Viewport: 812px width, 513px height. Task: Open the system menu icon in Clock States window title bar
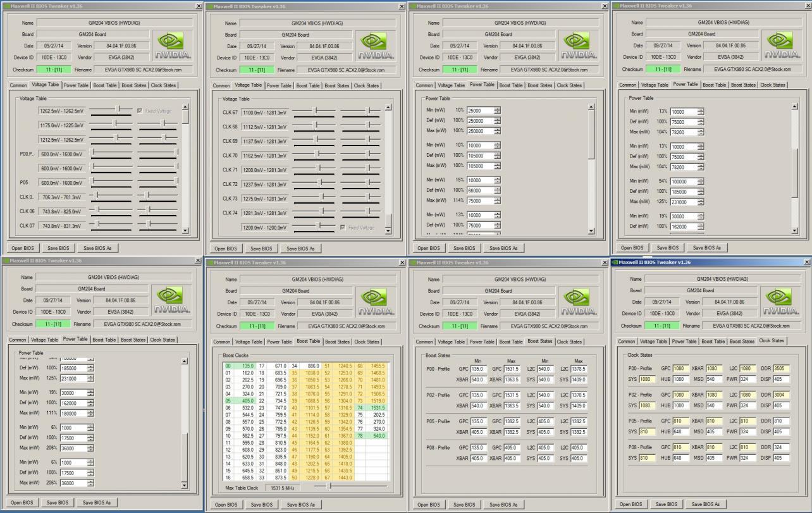[615, 262]
